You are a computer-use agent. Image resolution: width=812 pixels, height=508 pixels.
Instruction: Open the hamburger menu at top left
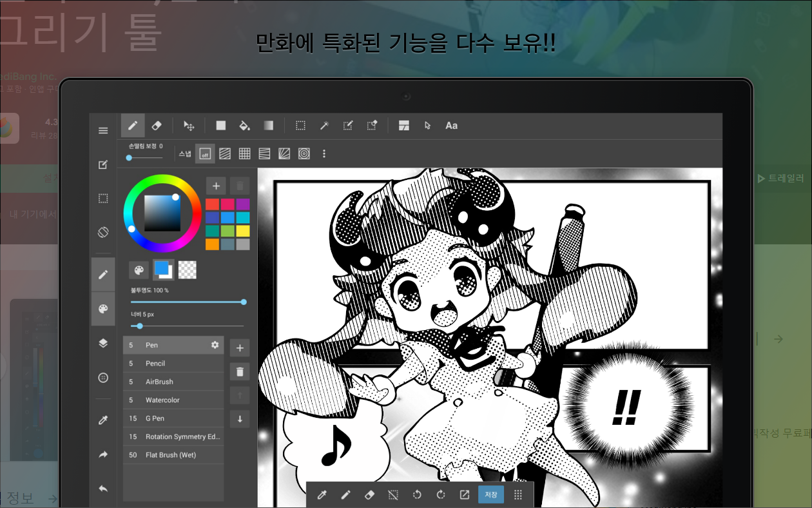point(102,130)
